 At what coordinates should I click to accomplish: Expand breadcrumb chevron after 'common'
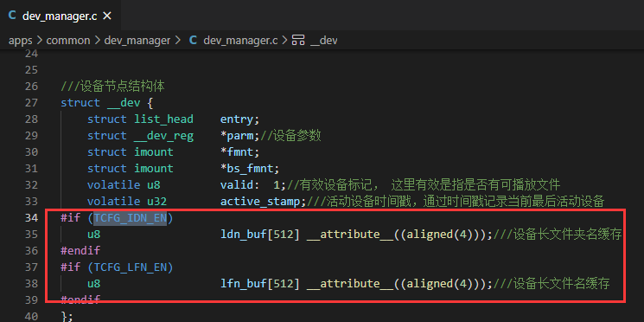tap(97, 41)
